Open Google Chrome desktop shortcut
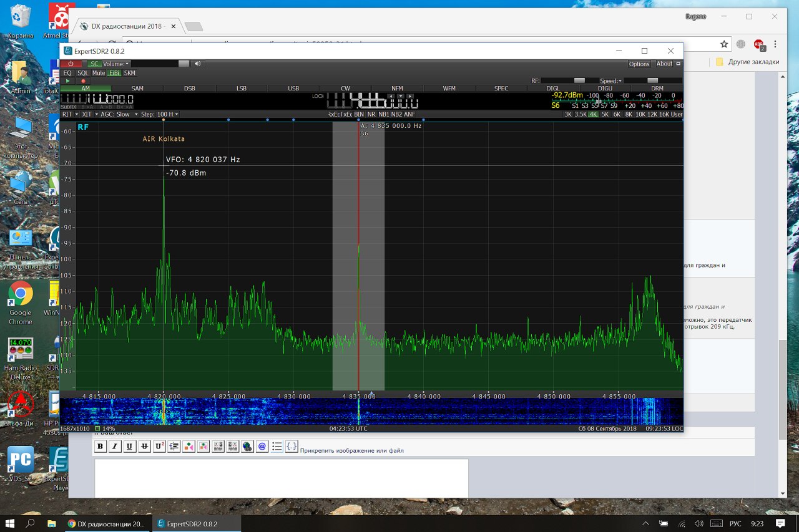The width and height of the screenshot is (799, 532). 20,303
